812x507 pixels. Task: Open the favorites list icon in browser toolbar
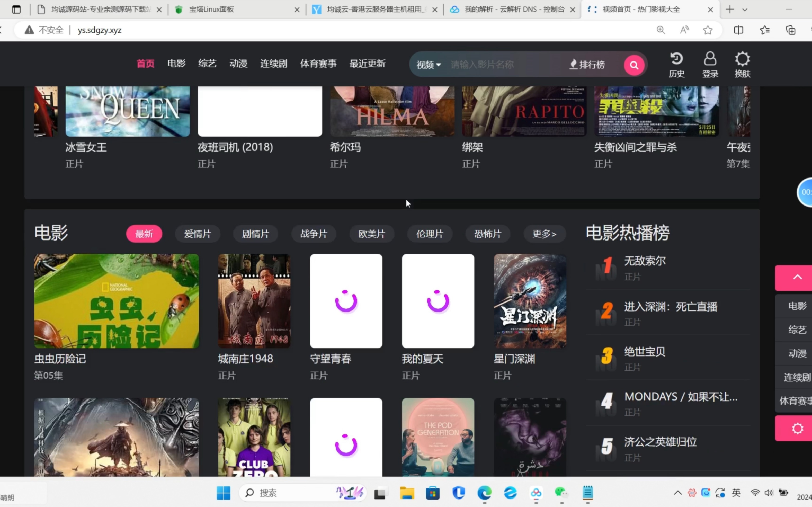pos(764,30)
